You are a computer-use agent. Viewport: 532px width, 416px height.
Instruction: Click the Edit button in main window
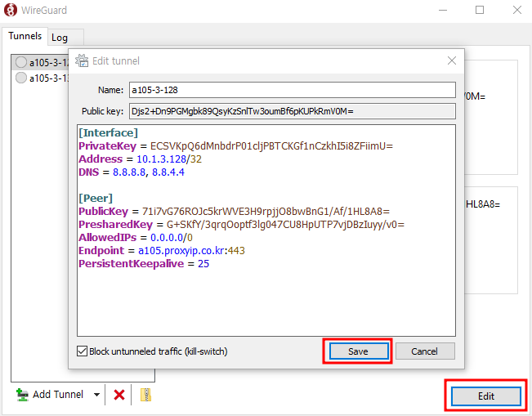pos(486,396)
